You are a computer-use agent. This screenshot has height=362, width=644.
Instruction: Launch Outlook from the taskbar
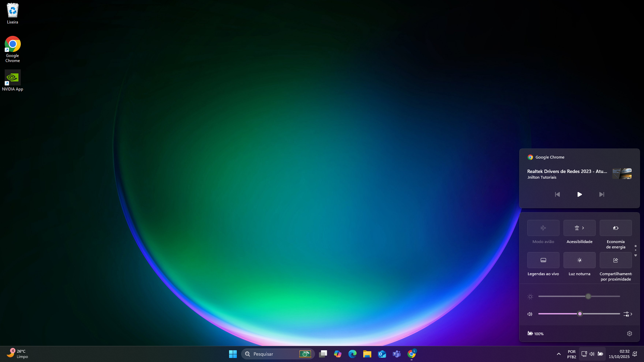[x=382, y=354]
